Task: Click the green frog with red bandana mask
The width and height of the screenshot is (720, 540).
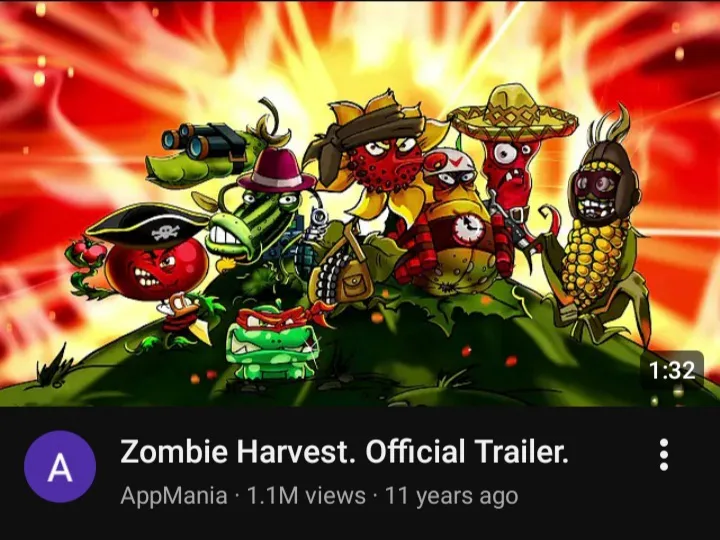Action: (x=273, y=342)
